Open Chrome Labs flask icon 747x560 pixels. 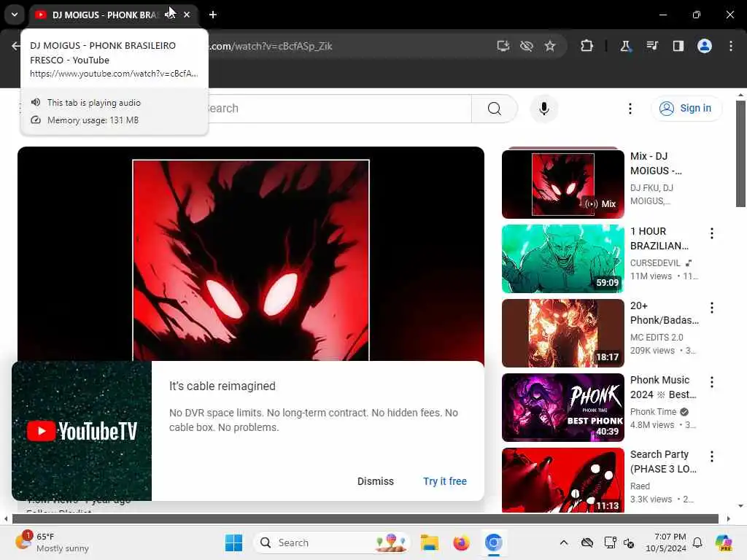click(625, 46)
